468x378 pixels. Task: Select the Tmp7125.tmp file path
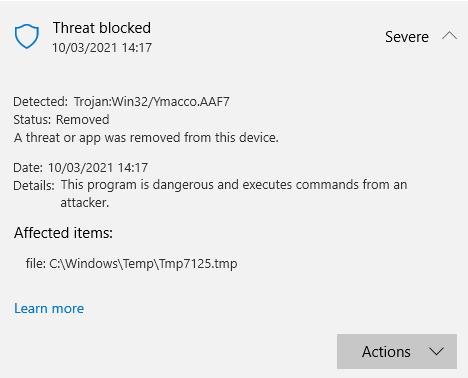click(131, 264)
